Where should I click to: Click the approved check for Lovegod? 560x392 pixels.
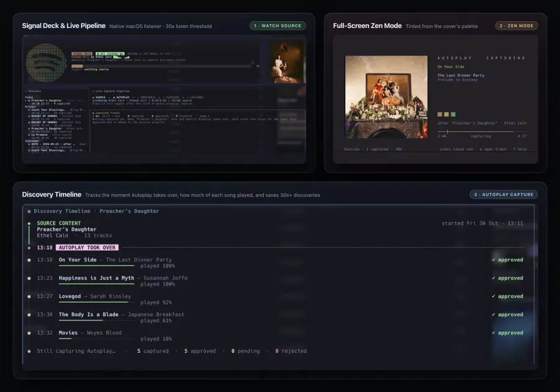pos(507,296)
